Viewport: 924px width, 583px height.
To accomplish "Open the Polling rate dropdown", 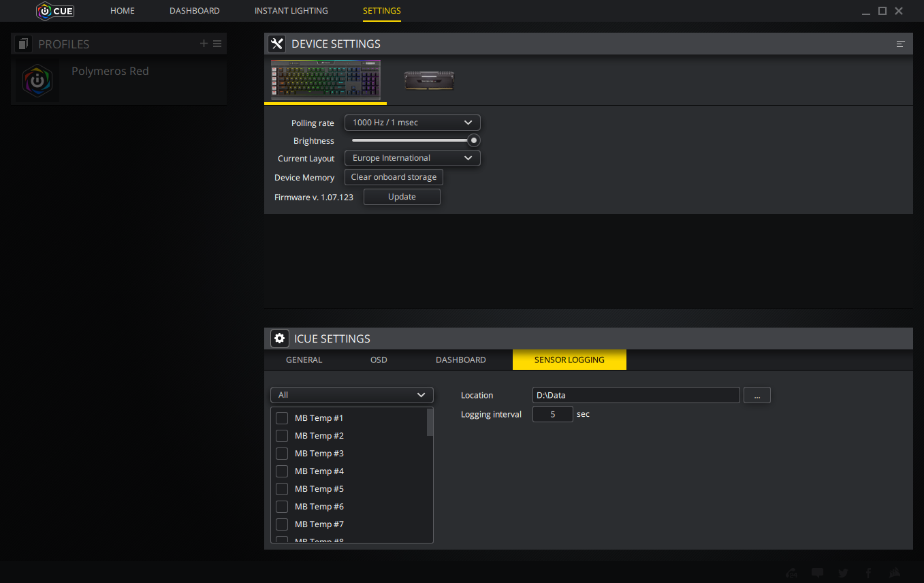I will point(413,123).
